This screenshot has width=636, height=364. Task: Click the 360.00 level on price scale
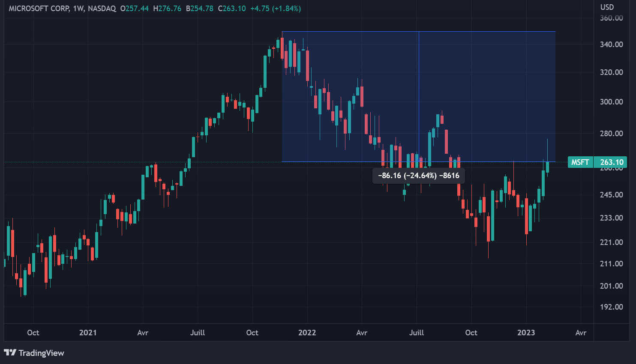point(611,18)
